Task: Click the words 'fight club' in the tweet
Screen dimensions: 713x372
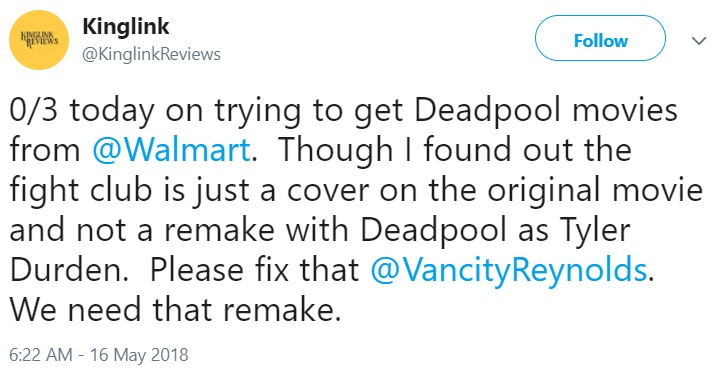Action: [81, 190]
